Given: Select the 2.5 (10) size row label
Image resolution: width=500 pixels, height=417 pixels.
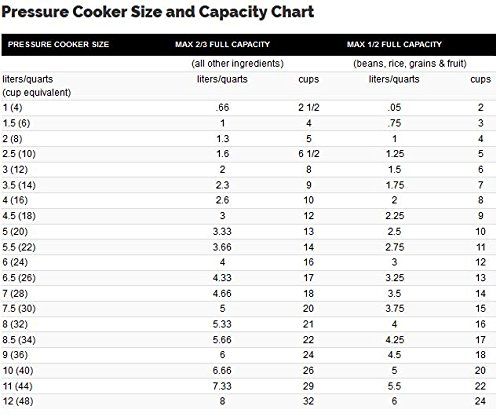Looking at the screenshot, I should (x=19, y=154).
